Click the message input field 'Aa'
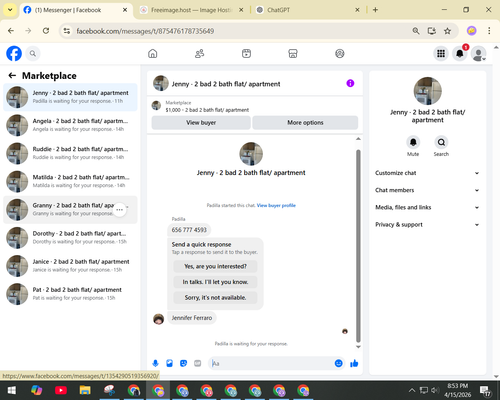The height and width of the screenshot is (400, 500). (x=271, y=363)
